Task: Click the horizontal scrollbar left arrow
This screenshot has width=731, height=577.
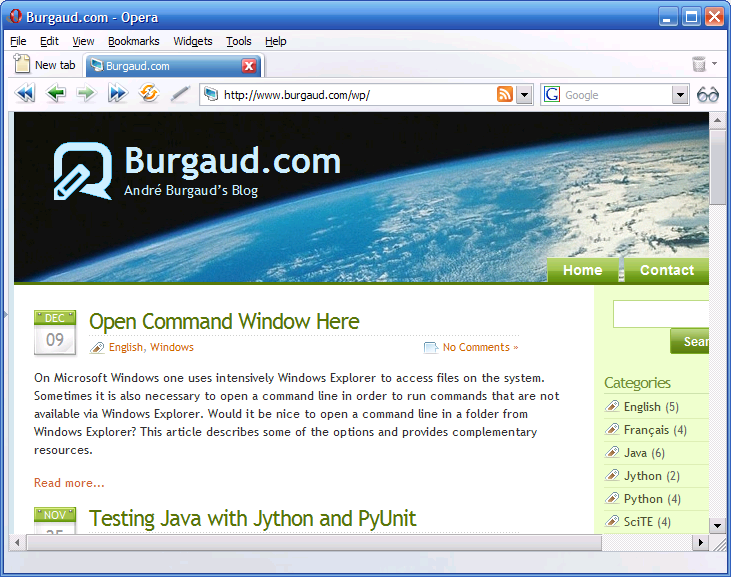Action: click(x=18, y=542)
